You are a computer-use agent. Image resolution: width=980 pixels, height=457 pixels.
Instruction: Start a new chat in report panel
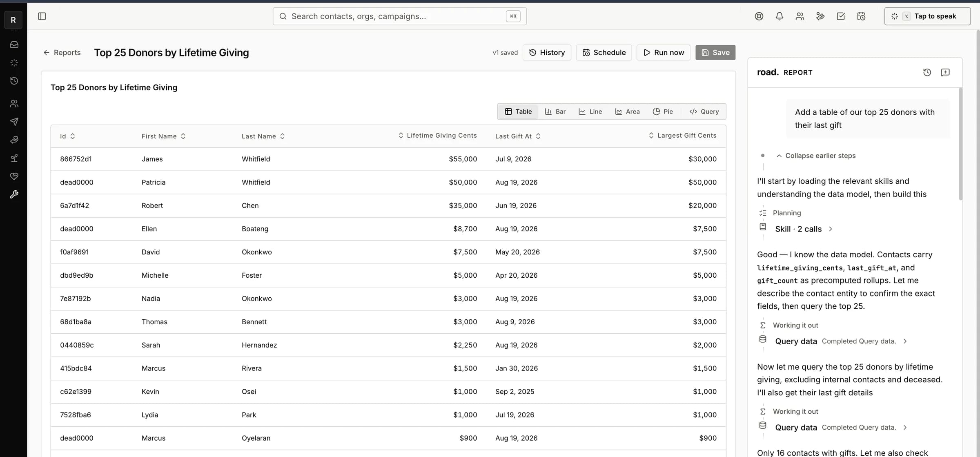pos(945,72)
